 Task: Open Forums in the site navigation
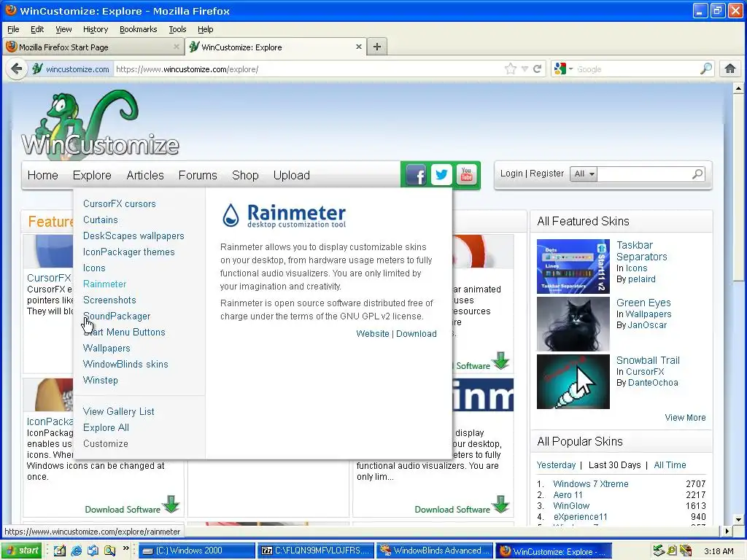(198, 175)
